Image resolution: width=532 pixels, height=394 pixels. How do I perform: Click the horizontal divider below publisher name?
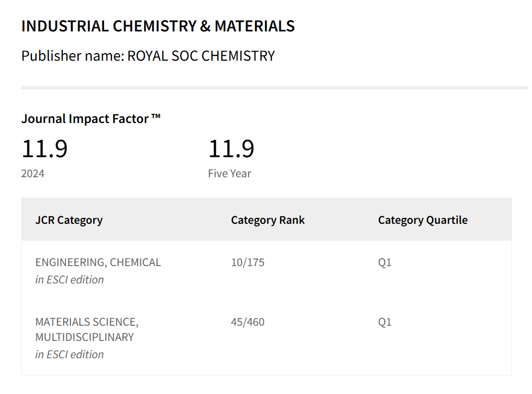(x=275, y=87)
